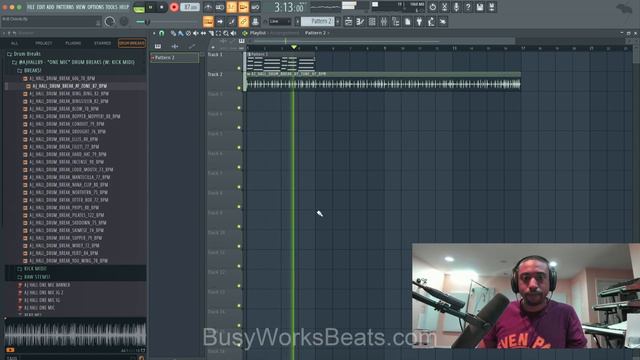This screenshot has height=360, width=640.
Task: Toggle the metronome icon
Action: [208, 7]
